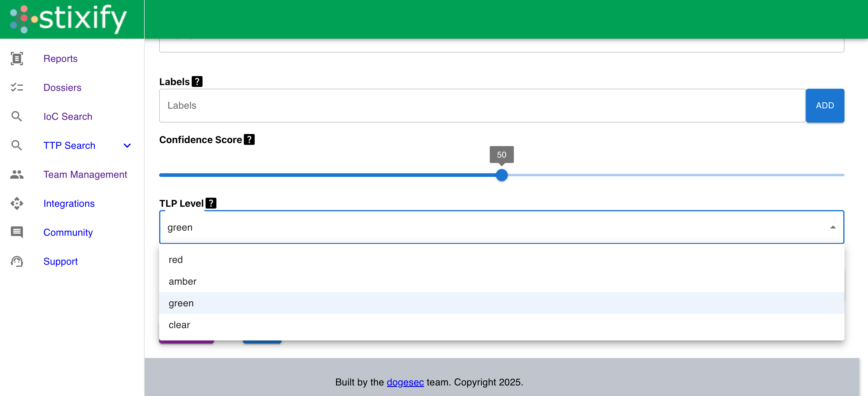Pick the clear TLP option
Screen dimensions: 868x396
click(179, 325)
